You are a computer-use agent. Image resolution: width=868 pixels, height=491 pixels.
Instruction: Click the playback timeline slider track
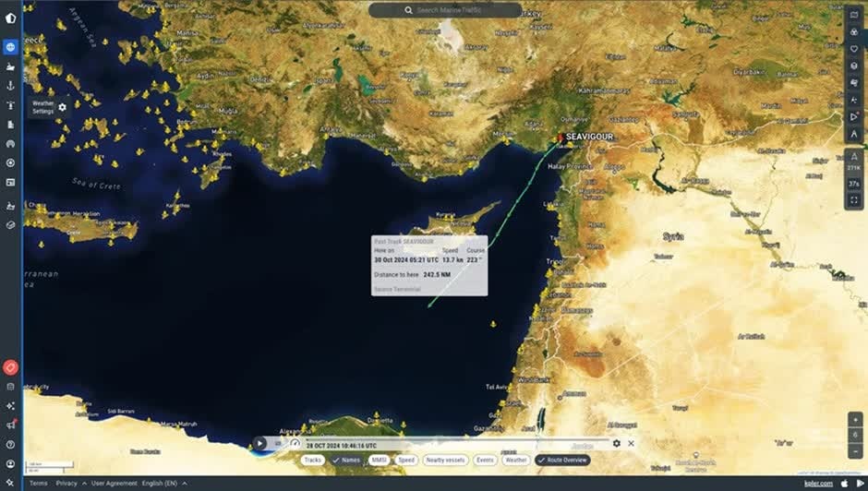(462, 440)
